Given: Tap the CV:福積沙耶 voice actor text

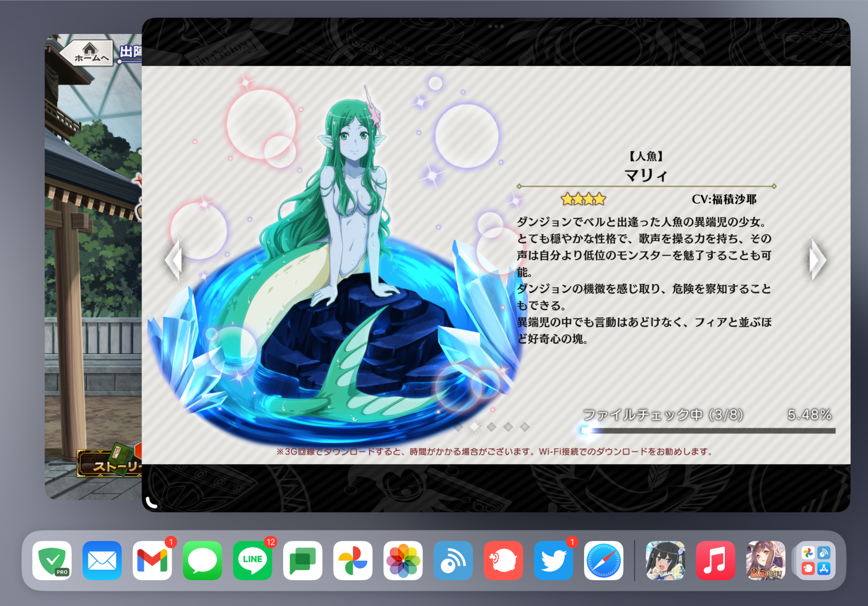Looking at the screenshot, I should tap(724, 199).
